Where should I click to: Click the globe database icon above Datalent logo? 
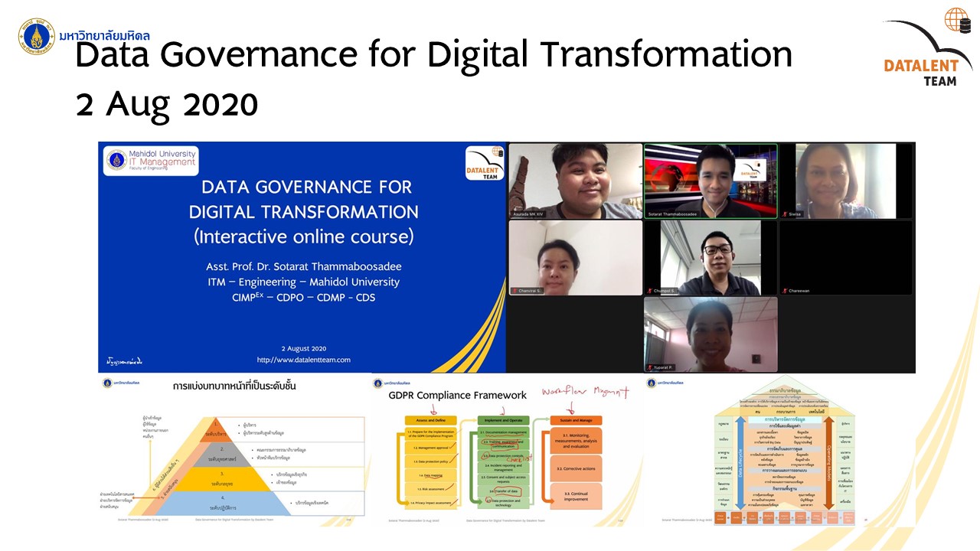tap(957, 21)
